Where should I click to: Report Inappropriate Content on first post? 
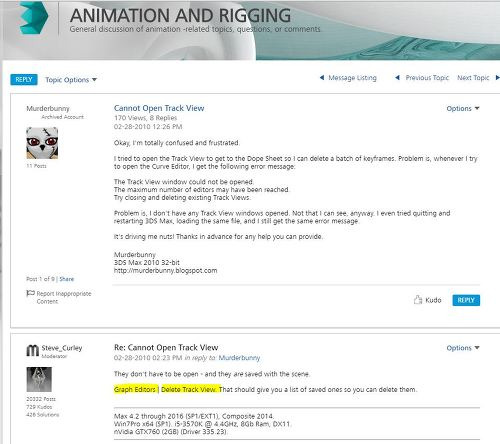64,297
